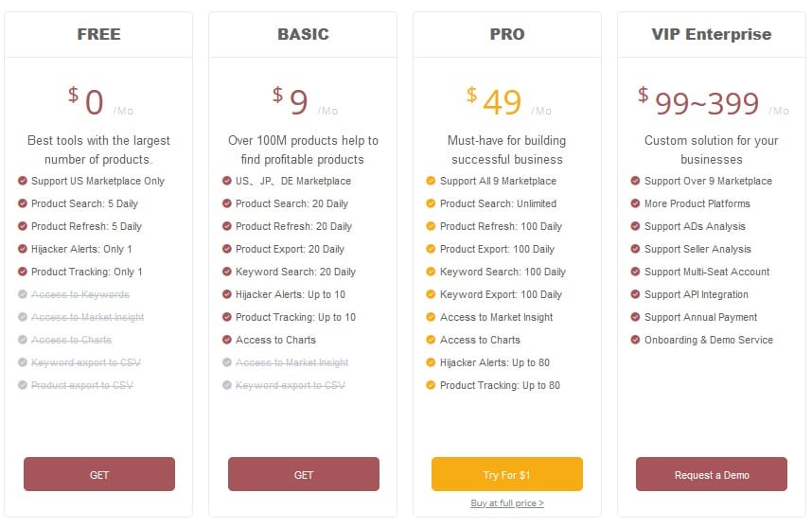The width and height of the screenshot is (812, 528).
Task: Click grey check icon beside Product export to CSV
Action: pos(23,385)
